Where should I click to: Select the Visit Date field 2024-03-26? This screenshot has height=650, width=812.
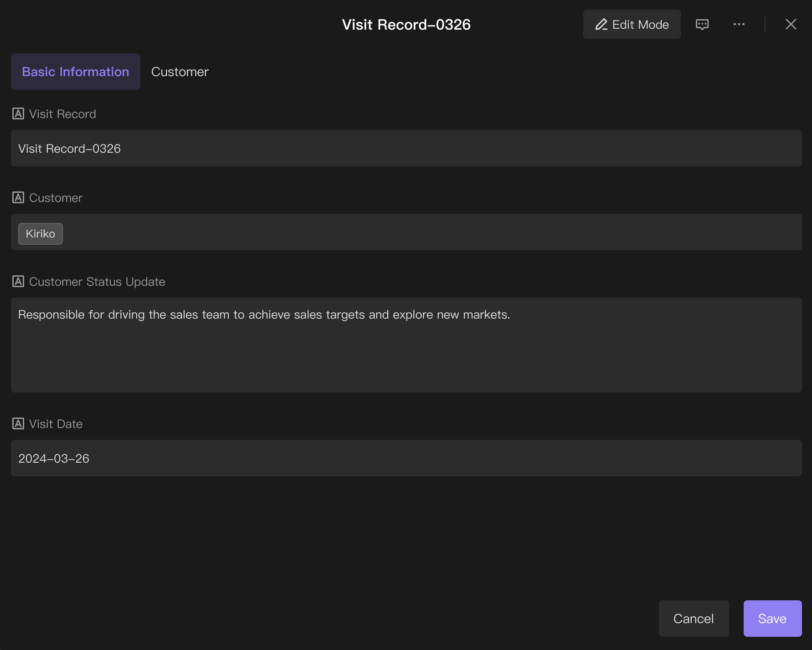pos(406,458)
